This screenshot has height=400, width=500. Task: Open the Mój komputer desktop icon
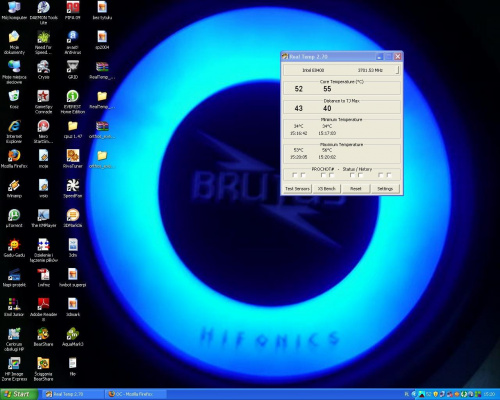coord(14,10)
